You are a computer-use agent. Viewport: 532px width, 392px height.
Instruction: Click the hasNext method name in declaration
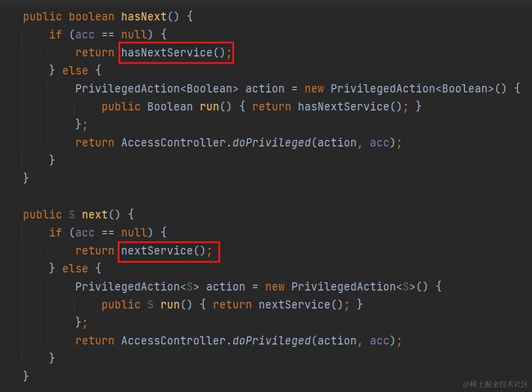pos(144,17)
